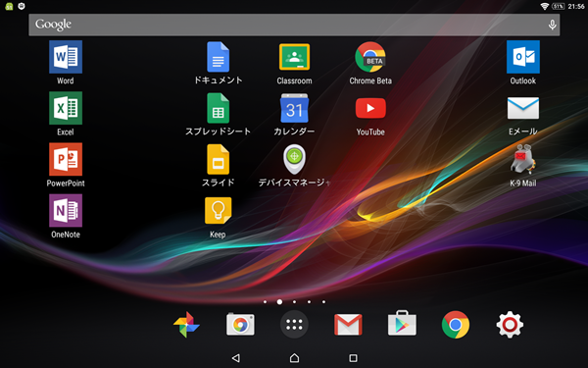Launch the Classroom app
The image size is (588, 368).
click(x=294, y=57)
